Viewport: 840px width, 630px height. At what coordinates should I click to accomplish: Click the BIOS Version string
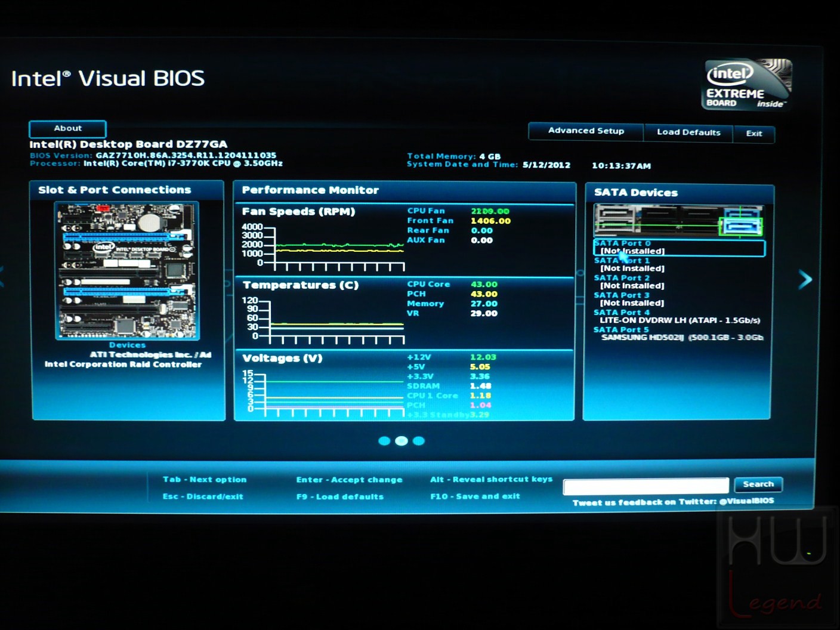point(186,155)
